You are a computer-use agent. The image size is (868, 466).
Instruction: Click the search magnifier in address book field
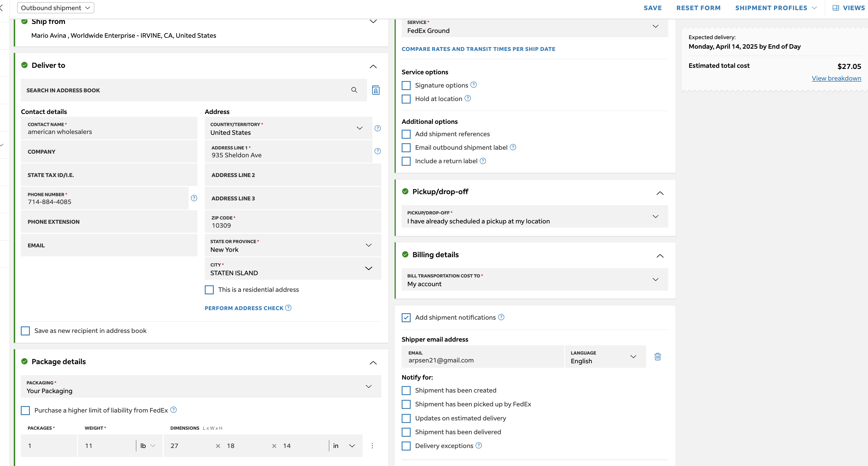pyautogui.click(x=354, y=90)
